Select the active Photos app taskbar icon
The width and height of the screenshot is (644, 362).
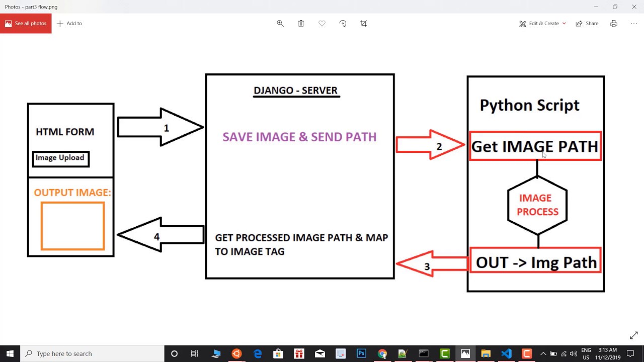(465, 353)
